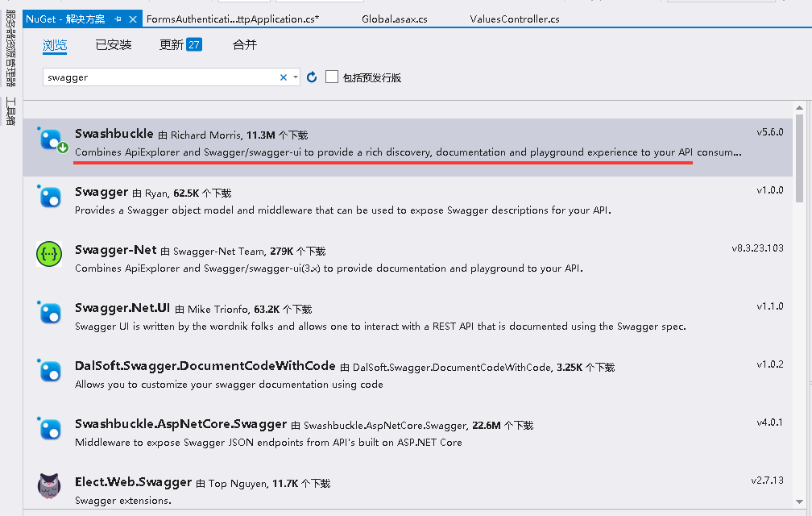Click 'Middleware to expose Swagger JSON' description
Image resolution: width=812 pixels, height=516 pixels.
tap(268, 443)
